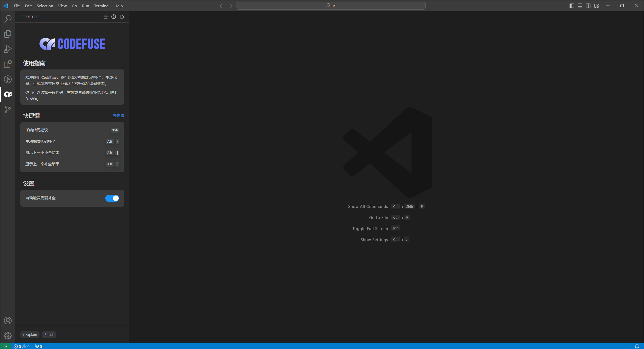Open Run and Debug view
The image size is (644, 349).
tap(8, 49)
